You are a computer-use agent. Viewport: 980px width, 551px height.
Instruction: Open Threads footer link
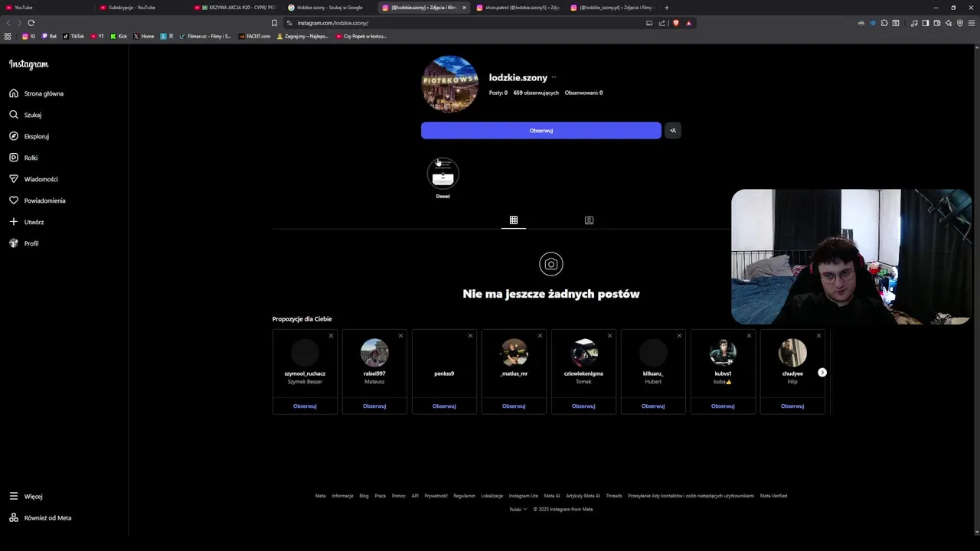click(x=614, y=496)
